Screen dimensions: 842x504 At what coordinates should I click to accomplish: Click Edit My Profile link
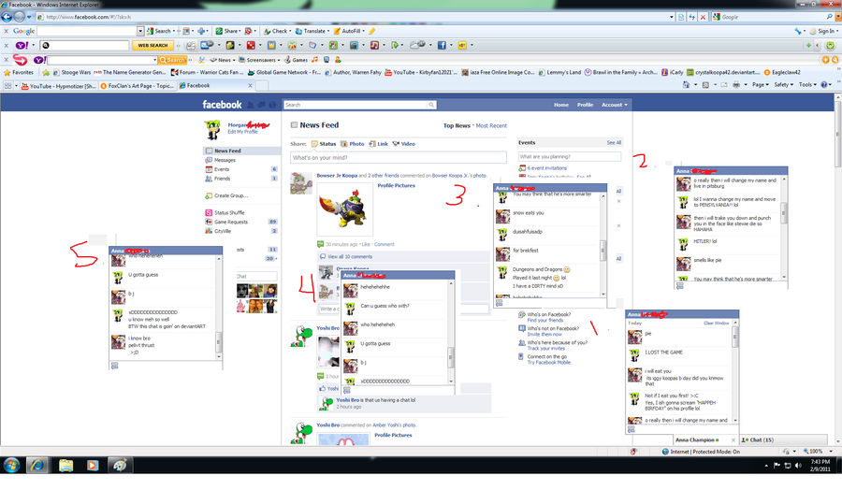[x=242, y=132]
